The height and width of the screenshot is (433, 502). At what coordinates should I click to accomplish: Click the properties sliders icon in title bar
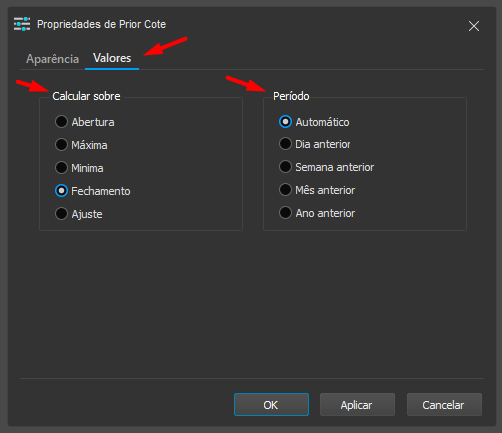[22, 24]
